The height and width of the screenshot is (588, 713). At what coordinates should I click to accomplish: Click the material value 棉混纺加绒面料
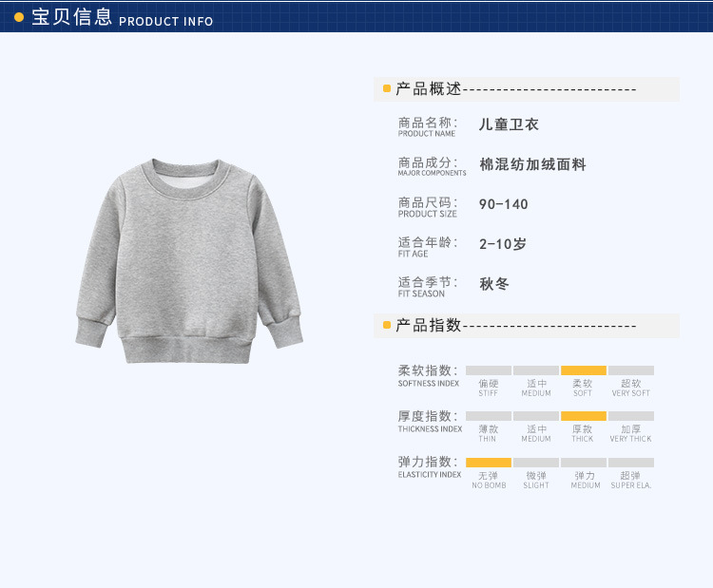(532, 164)
